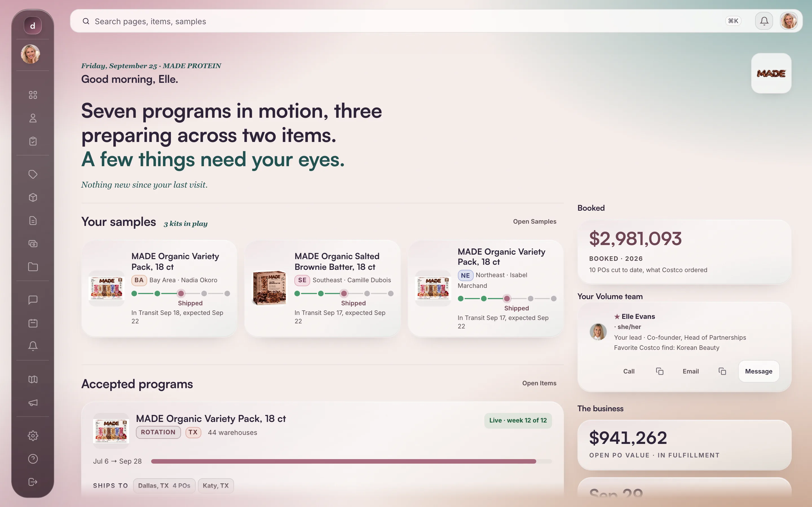
Task: Open the dashboard grid icon in sidebar
Action: 33,95
